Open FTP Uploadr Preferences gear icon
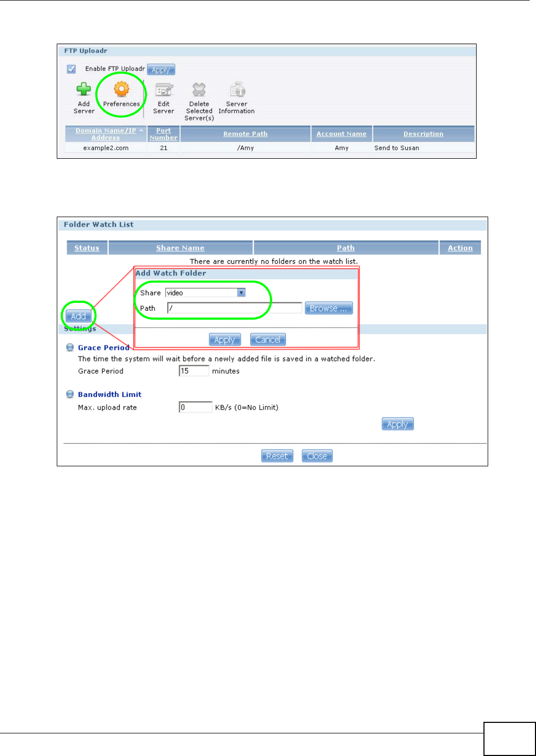This screenshot has width=536, height=756. click(121, 89)
